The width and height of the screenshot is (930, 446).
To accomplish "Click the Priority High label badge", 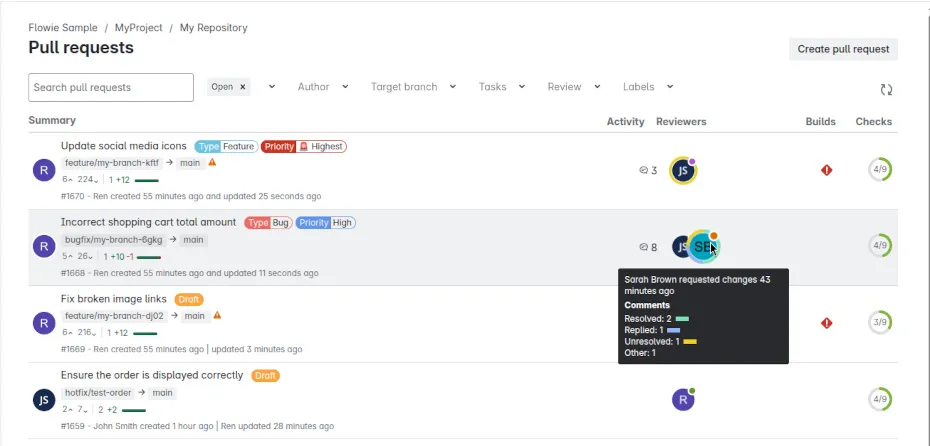I will 326,223.
